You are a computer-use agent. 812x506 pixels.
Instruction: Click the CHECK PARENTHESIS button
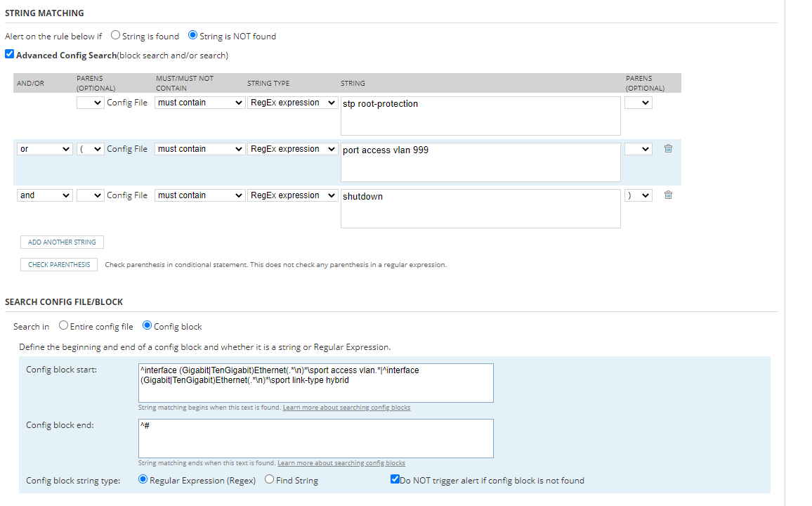59,265
